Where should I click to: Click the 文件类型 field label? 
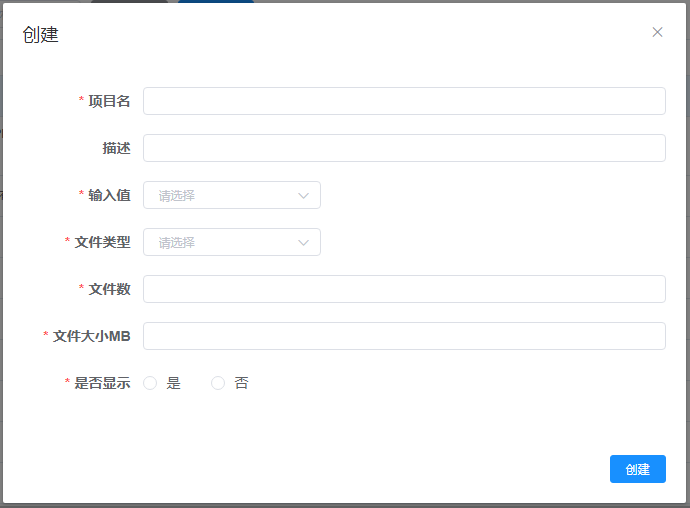(102, 242)
